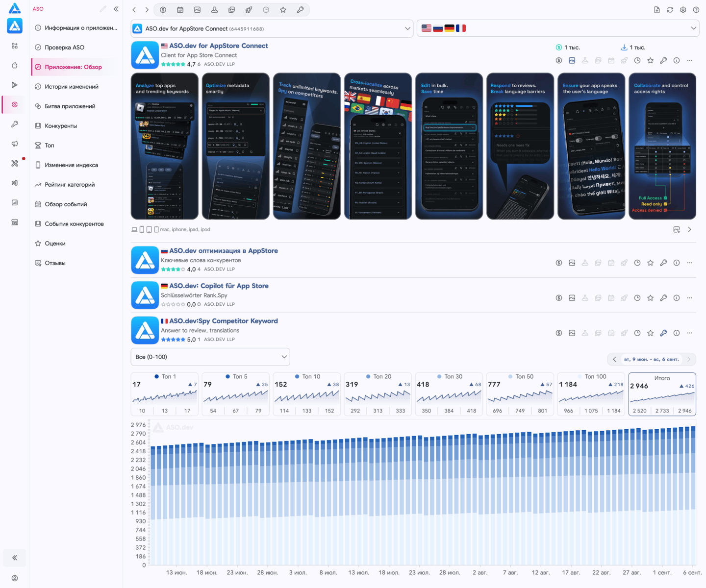Navigate back with the top toolbar arrow
The image size is (706, 588).
[134, 10]
